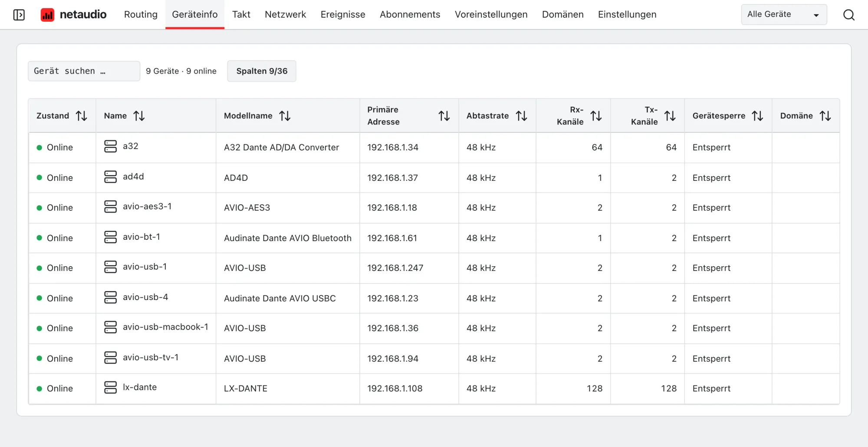Open the Domänen tab
The width and height of the screenshot is (868, 447).
[x=562, y=15]
